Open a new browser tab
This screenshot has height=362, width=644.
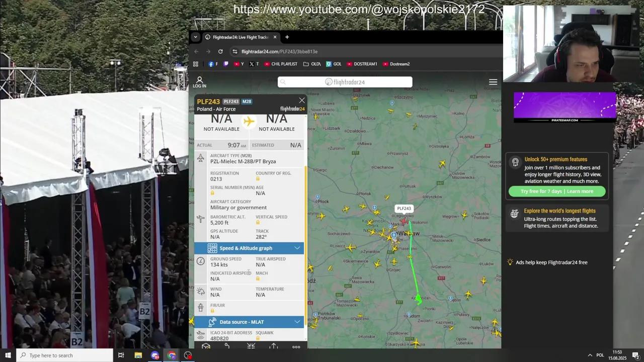pos(287,37)
